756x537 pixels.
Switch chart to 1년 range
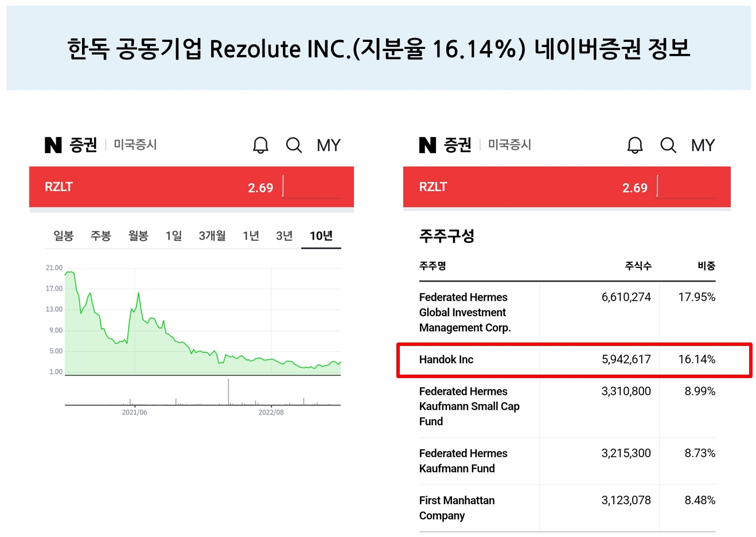click(x=251, y=236)
